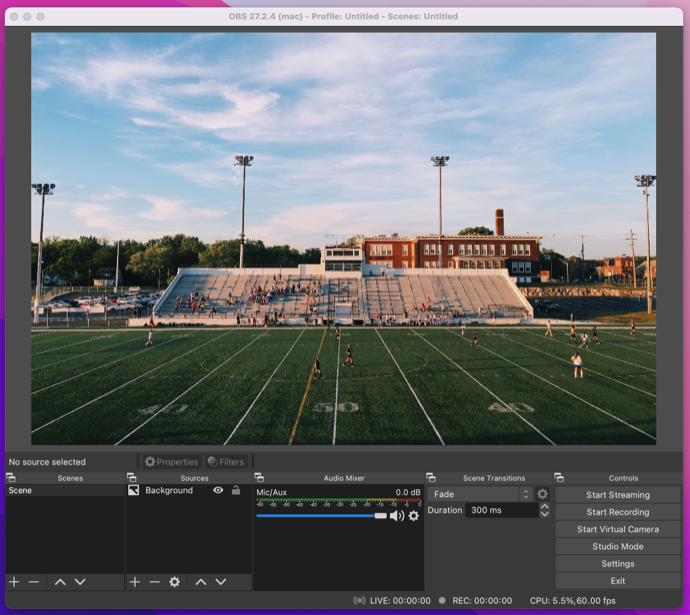Hide the Background source using eye icon
Image resolution: width=690 pixels, height=615 pixels.
218,491
